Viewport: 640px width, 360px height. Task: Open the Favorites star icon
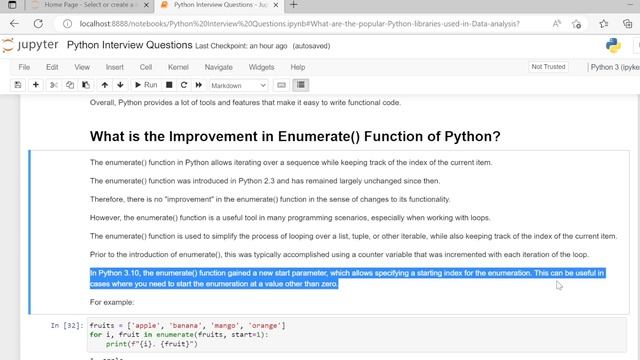coord(604,24)
